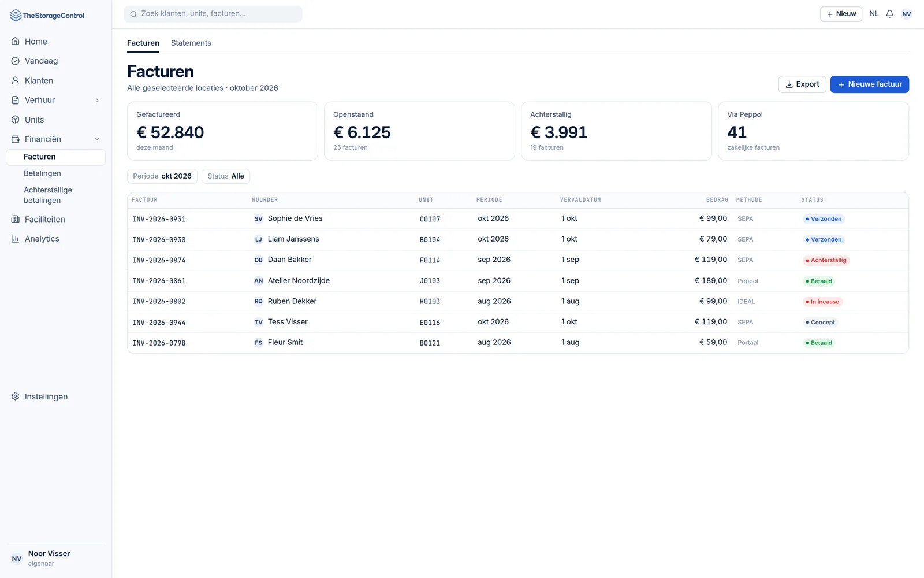Click the Fleur Smit renter name

[285, 343]
